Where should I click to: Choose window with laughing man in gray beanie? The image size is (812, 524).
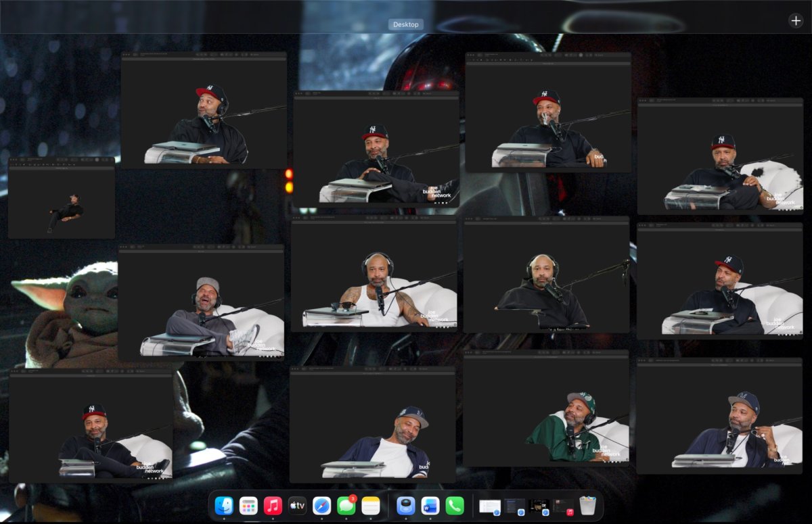pos(201,302)
